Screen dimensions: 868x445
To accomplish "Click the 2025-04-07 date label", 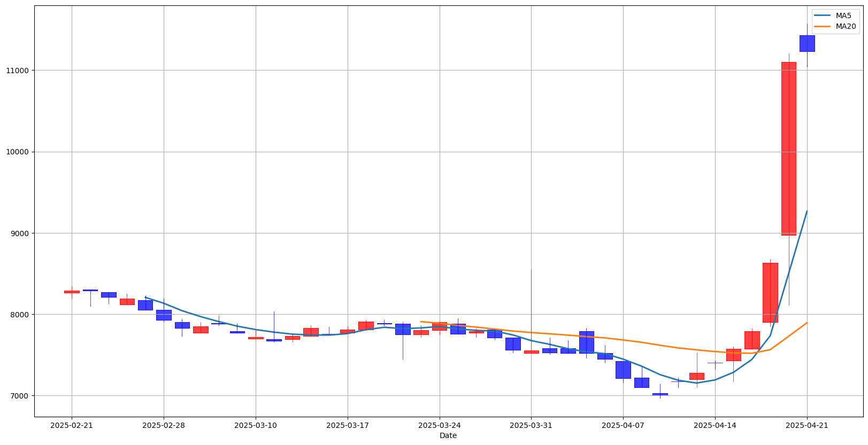I will coord(623,425).
